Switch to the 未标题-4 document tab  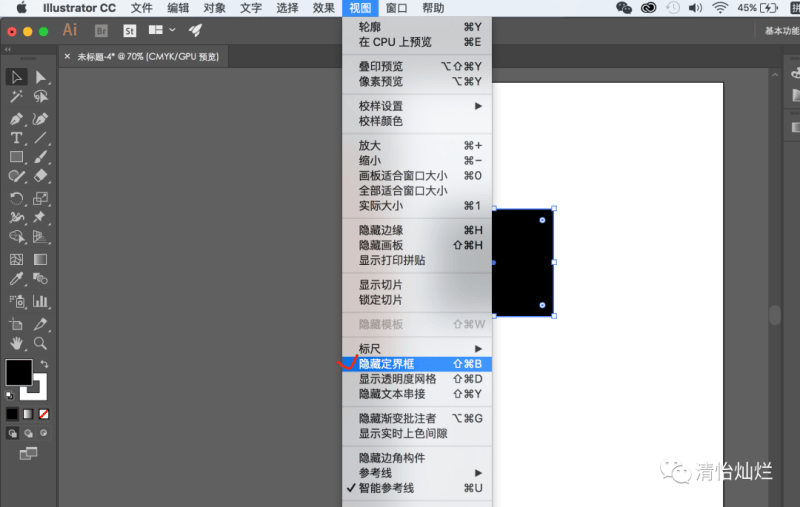[148, 57]
